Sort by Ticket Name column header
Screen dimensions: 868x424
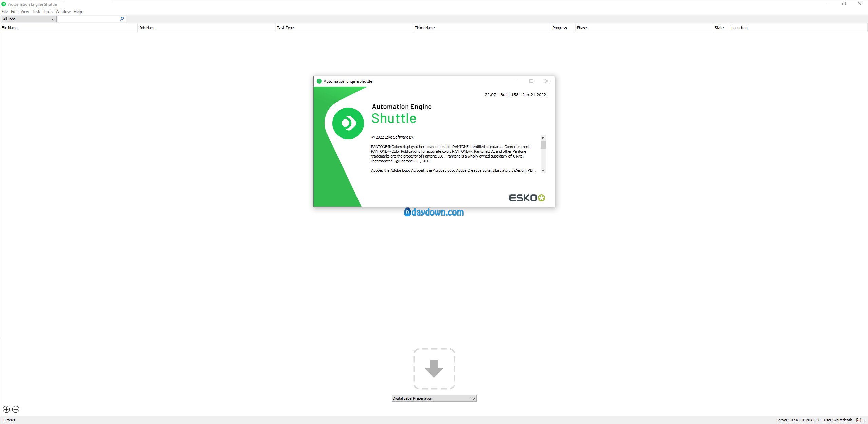click(482, 28)
